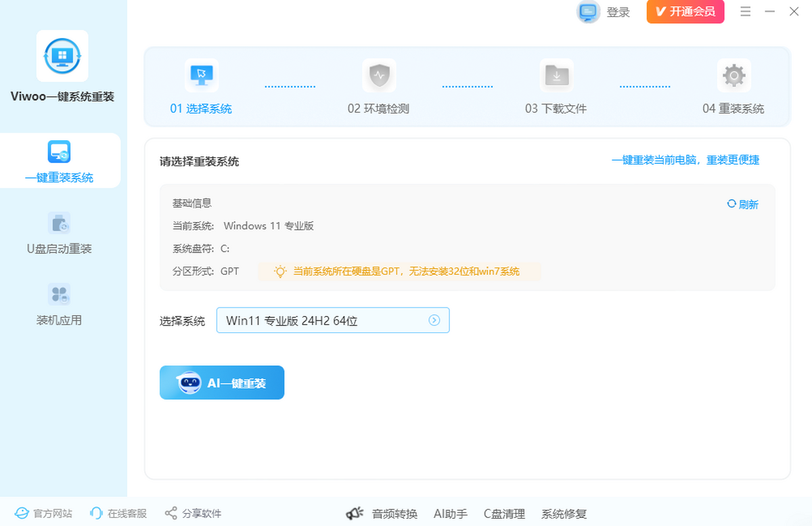
Task: Click the GPT warning message text
Action: coord(406,271)
